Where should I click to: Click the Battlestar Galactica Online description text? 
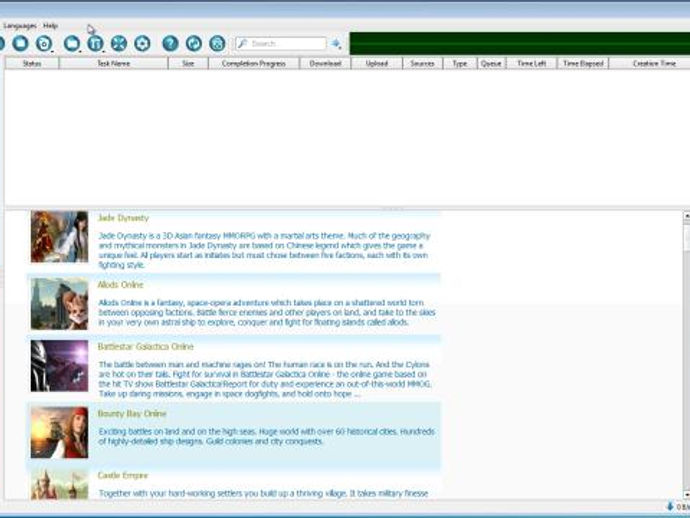click(x=265, y=379)
